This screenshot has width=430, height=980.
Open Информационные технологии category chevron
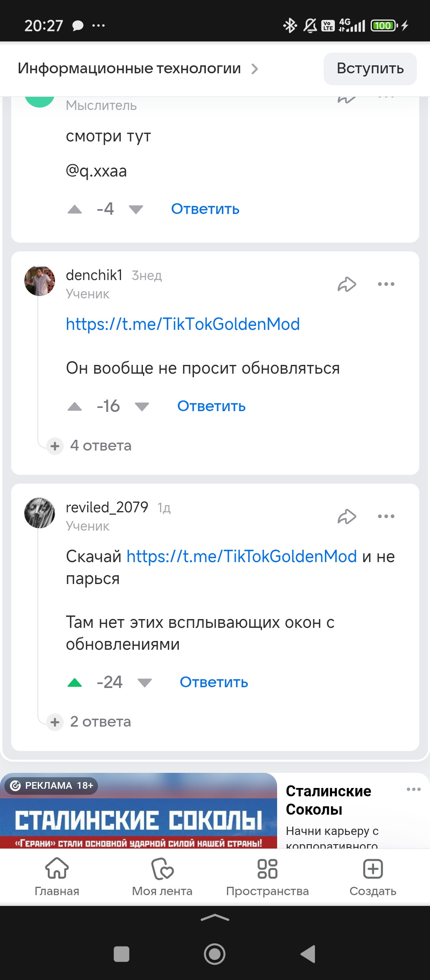click(255, 69)
